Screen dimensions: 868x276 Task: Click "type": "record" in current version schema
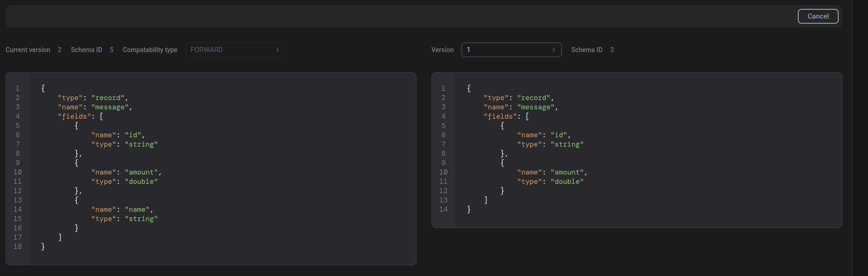click(93, 98)
